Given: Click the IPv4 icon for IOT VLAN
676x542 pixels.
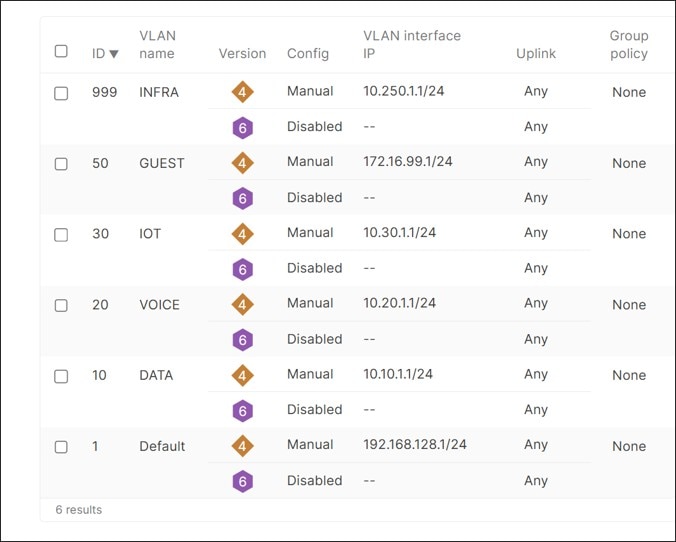Looking at the screenshot, I should (x=242, y=234).
